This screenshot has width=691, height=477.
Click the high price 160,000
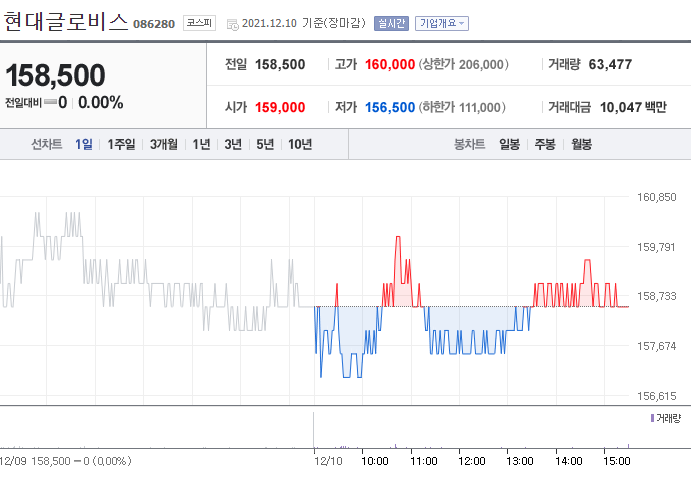[x=390, y=64]
